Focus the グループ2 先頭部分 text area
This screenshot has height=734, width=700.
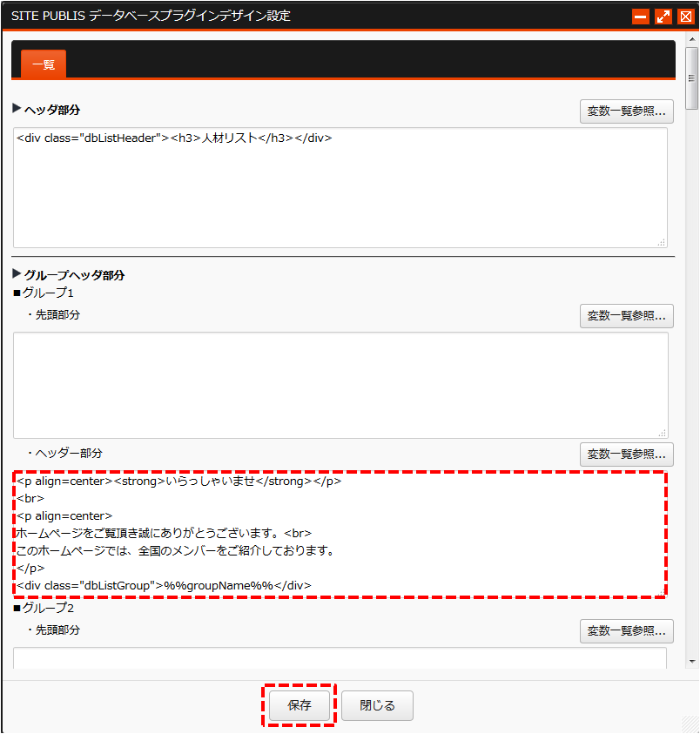[340, 658]
